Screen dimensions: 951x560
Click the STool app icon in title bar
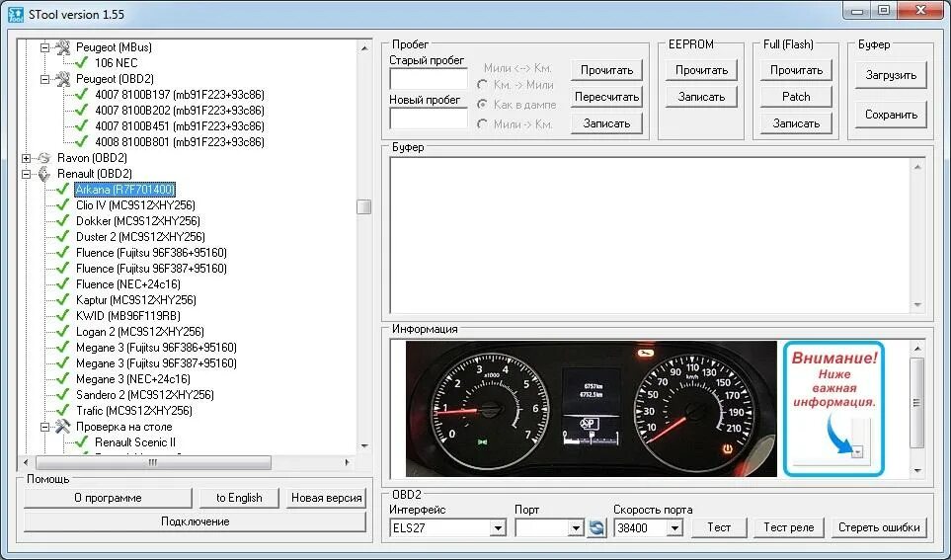15,14
